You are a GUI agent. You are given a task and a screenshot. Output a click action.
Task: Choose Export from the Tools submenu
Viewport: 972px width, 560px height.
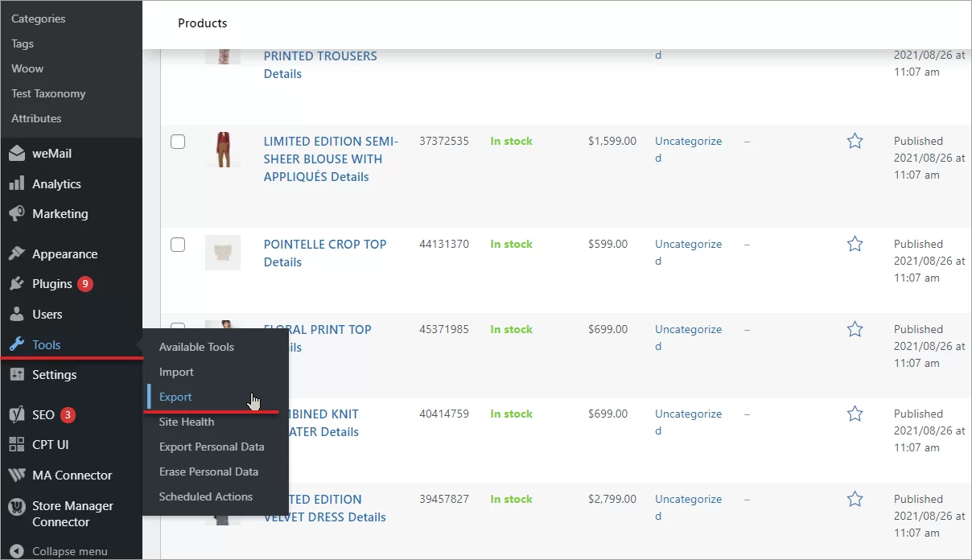[175, 397]
